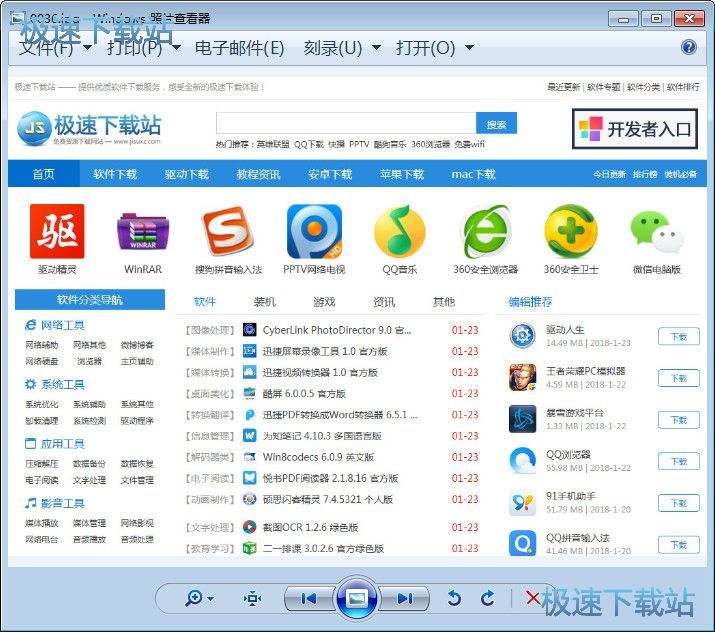Go to the previous photo
Image resolution: width=715 pixels, height=632 pixels.
click(308, 598)
